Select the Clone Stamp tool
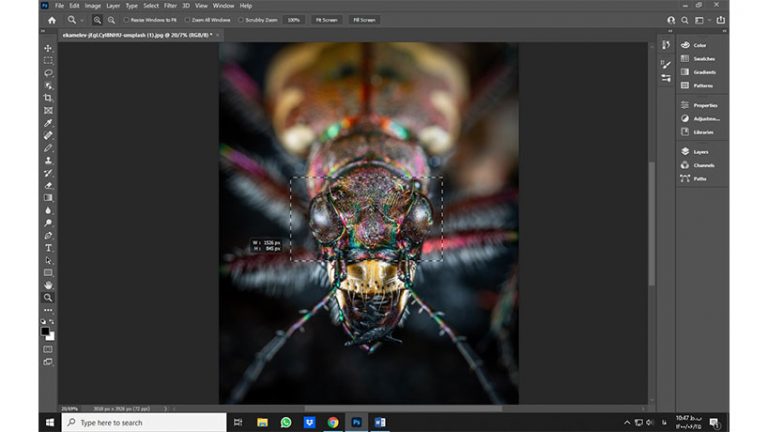 (x=48, y=161)
